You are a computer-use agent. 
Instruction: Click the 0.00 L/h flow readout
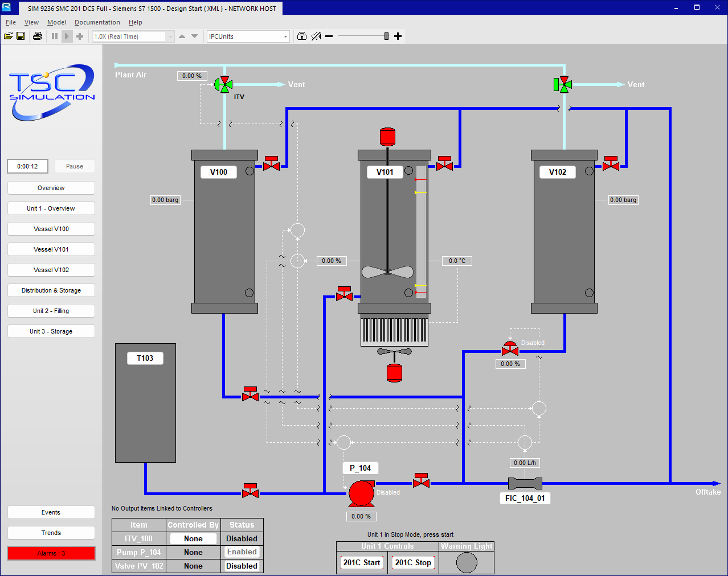pos(525,463)
